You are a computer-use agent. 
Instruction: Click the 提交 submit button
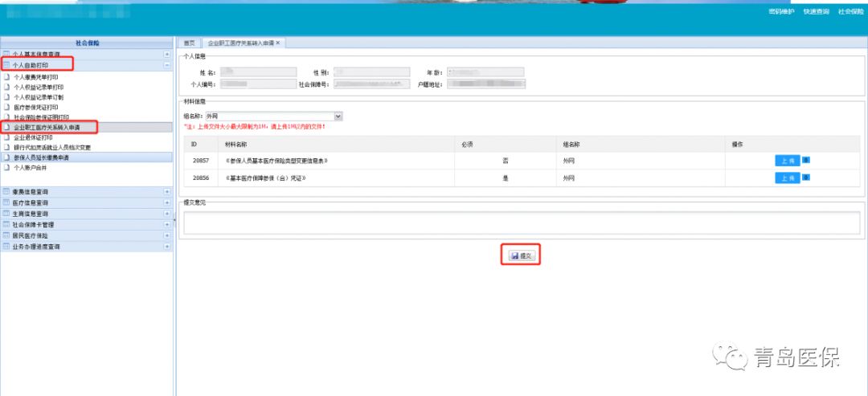click(x=522, y=255)
